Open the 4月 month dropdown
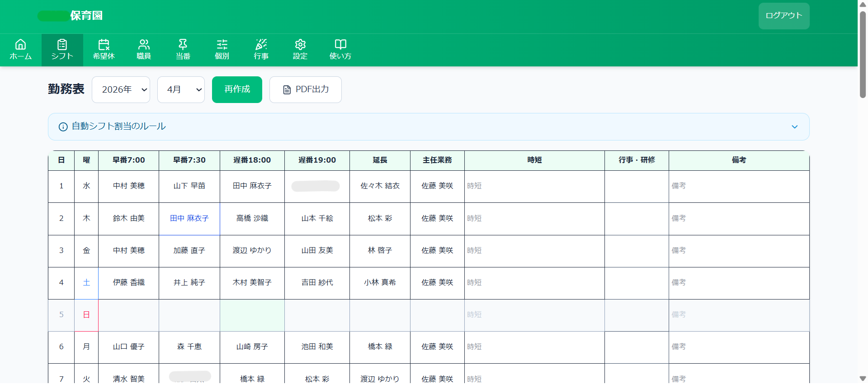 tap(181, 89)
